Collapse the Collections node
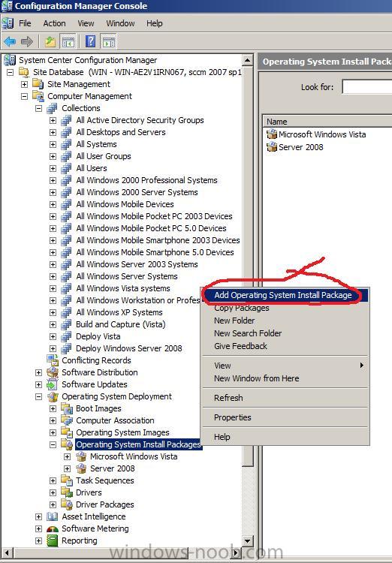Image resolution: width=392 pixels, height=563 pixels. (x=38, y=108)
